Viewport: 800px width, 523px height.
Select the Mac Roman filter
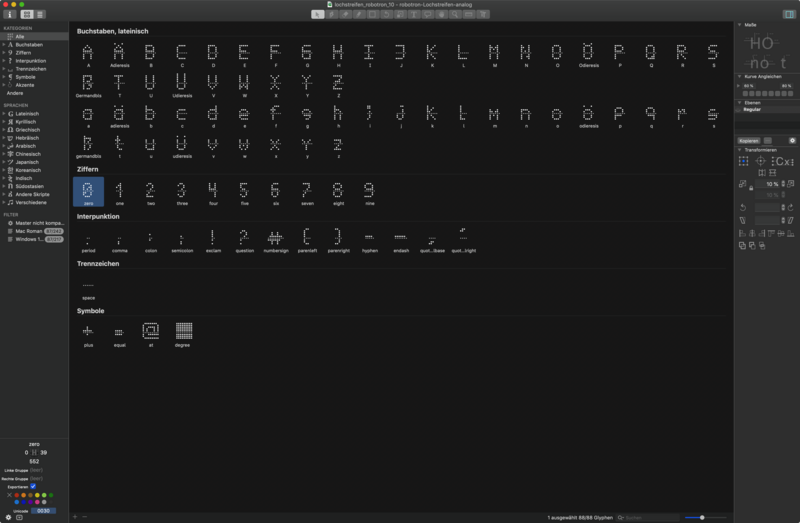pos(28,231)
